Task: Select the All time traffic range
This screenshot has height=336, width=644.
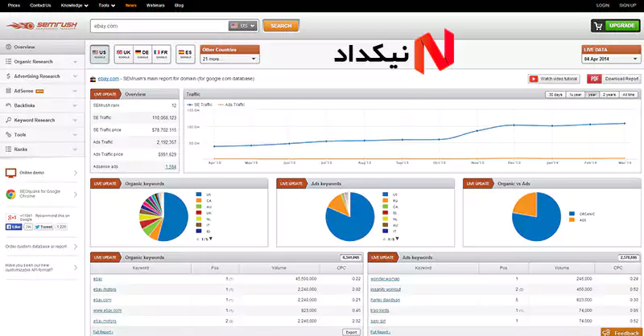Action: coord(629,94)
